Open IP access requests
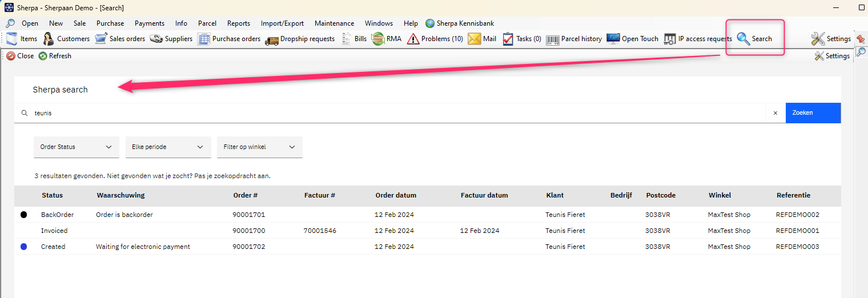 tap(698, 39)
